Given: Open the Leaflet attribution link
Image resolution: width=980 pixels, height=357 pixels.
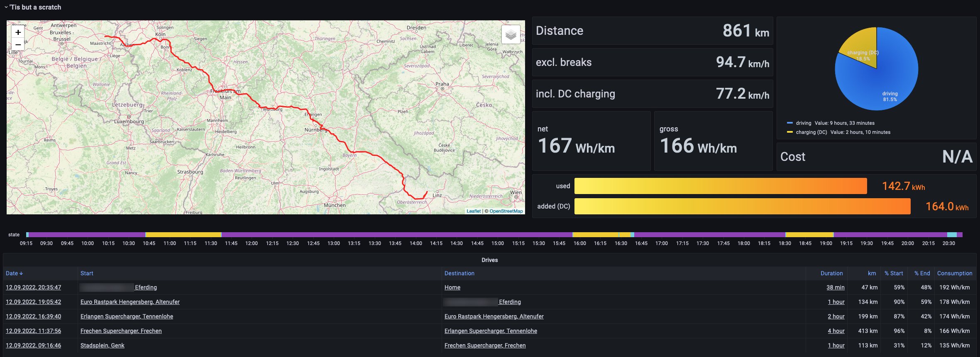Looking at the screenshot, I should (473, 211).
